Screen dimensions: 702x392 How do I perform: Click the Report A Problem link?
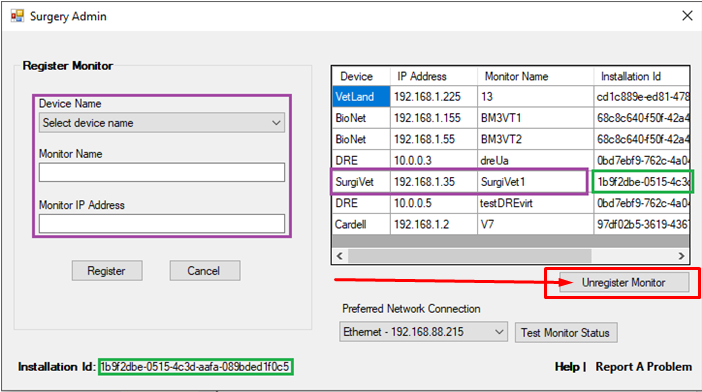pos(643,367)
